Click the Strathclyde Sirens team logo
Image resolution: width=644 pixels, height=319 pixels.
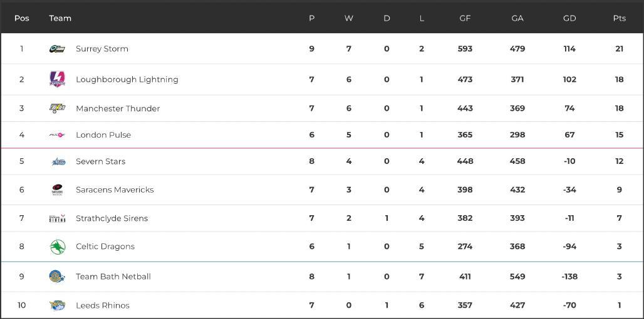click(57, 218)
